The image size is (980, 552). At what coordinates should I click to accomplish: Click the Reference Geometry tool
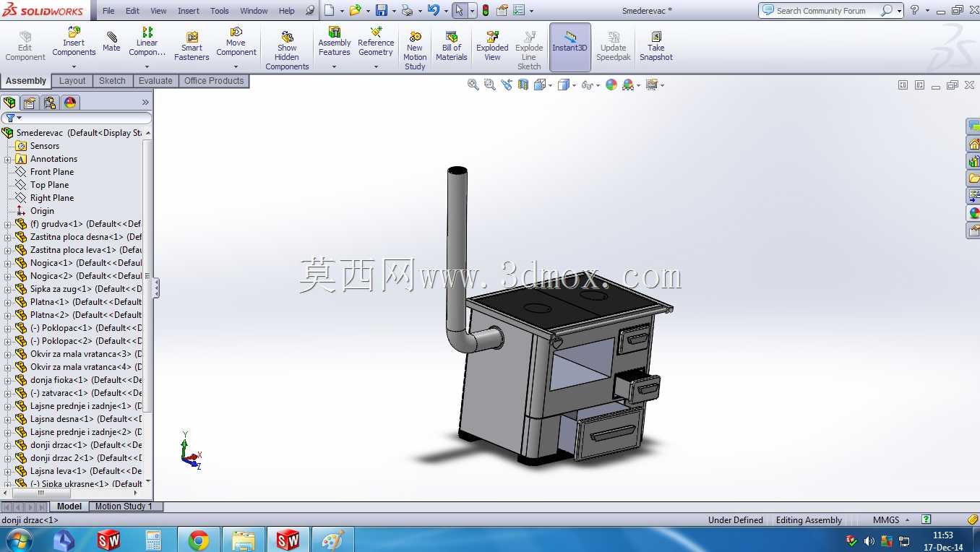(376, 42)
